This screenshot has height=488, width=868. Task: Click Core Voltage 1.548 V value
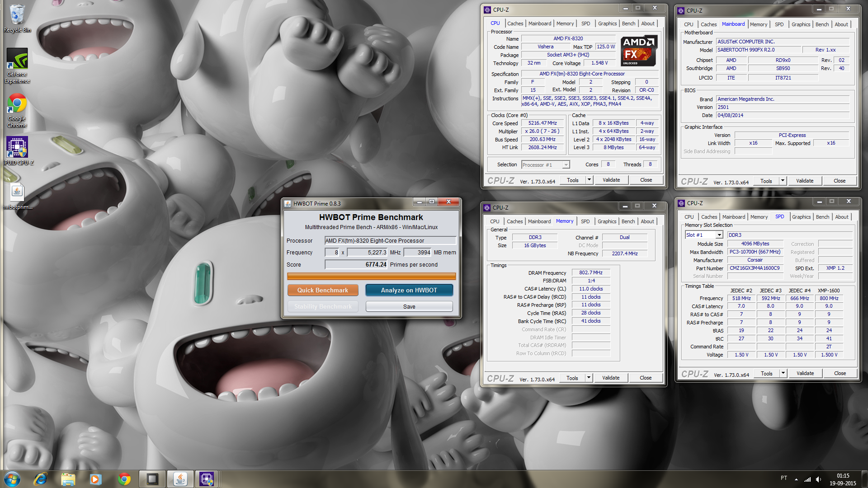599,63
